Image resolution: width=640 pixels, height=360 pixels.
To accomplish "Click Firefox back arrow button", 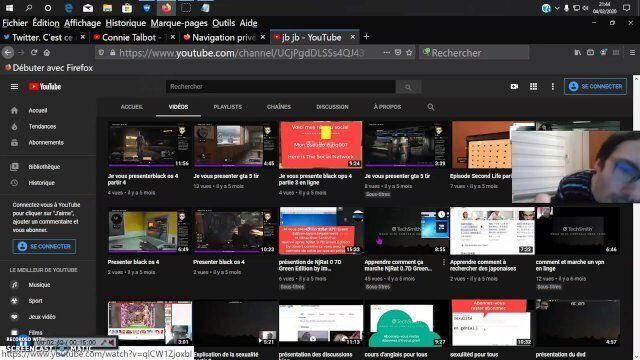I will point(8,53).
